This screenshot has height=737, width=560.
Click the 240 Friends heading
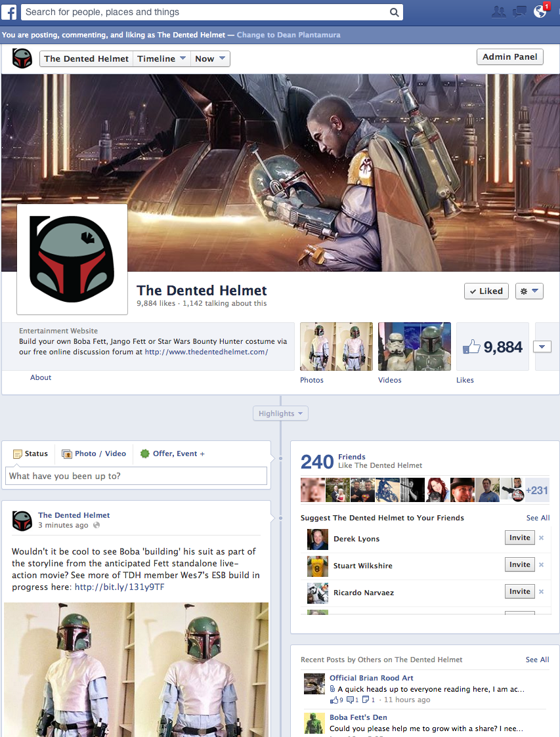(361, 461)
